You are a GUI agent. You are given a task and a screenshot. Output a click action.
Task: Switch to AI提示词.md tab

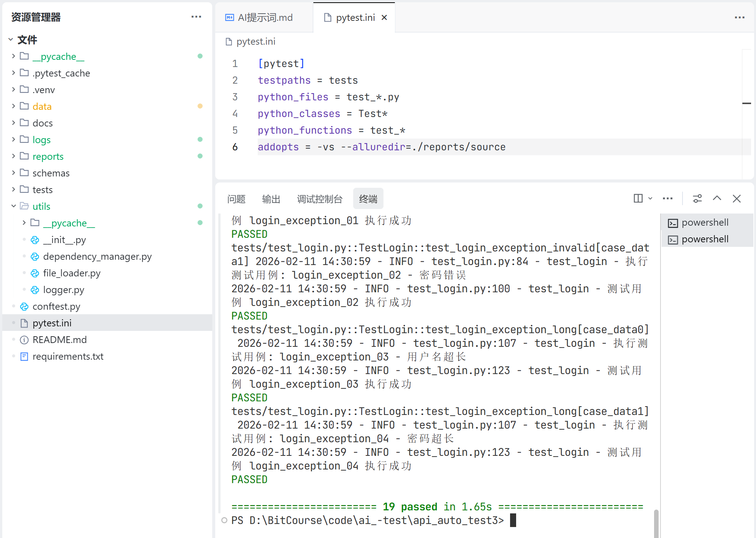pyautogui.click(x=265, y=17)
